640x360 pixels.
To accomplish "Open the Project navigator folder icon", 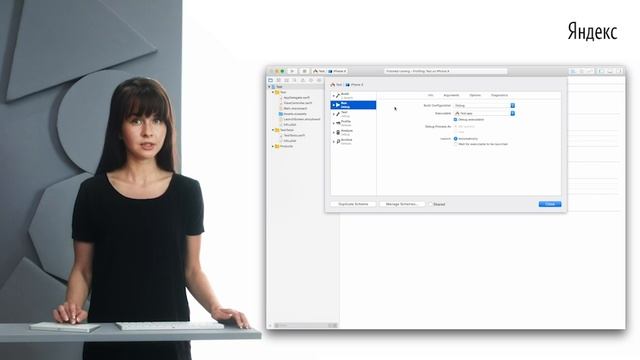I will (x=271, y=80).
